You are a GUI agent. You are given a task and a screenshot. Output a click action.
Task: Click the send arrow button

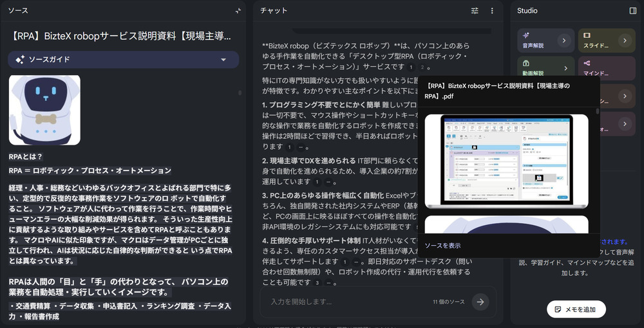480,302
